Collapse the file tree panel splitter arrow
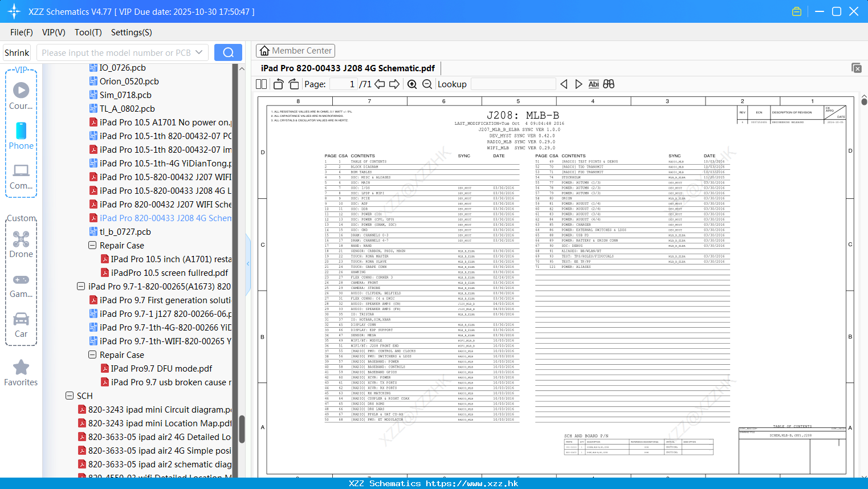 pos(248,263)
